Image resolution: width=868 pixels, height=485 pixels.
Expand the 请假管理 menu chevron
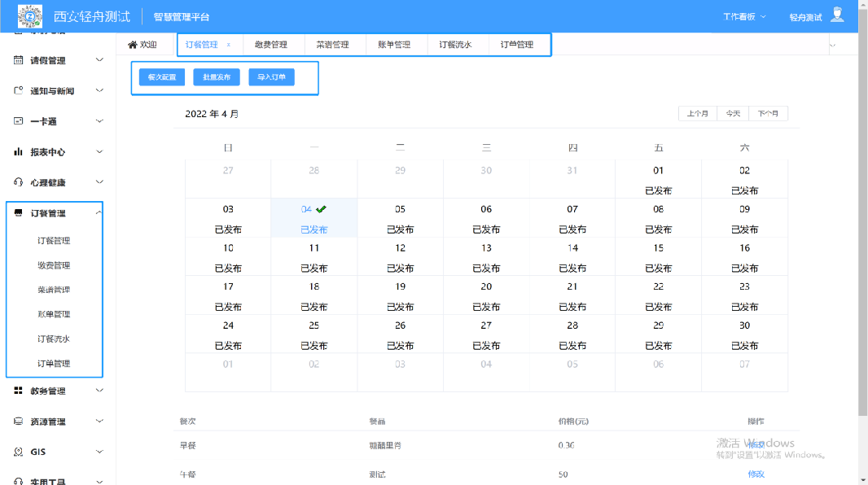click(x=99, y=59)
